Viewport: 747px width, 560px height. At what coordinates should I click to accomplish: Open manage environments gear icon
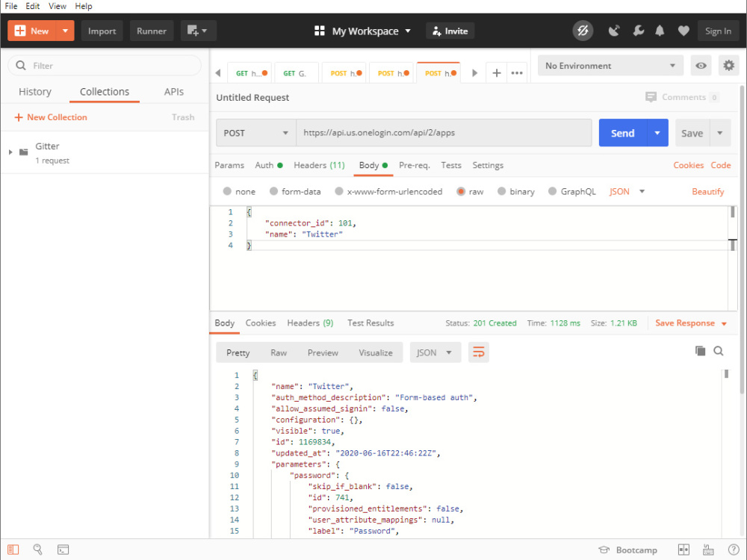[x=728, y=65]
